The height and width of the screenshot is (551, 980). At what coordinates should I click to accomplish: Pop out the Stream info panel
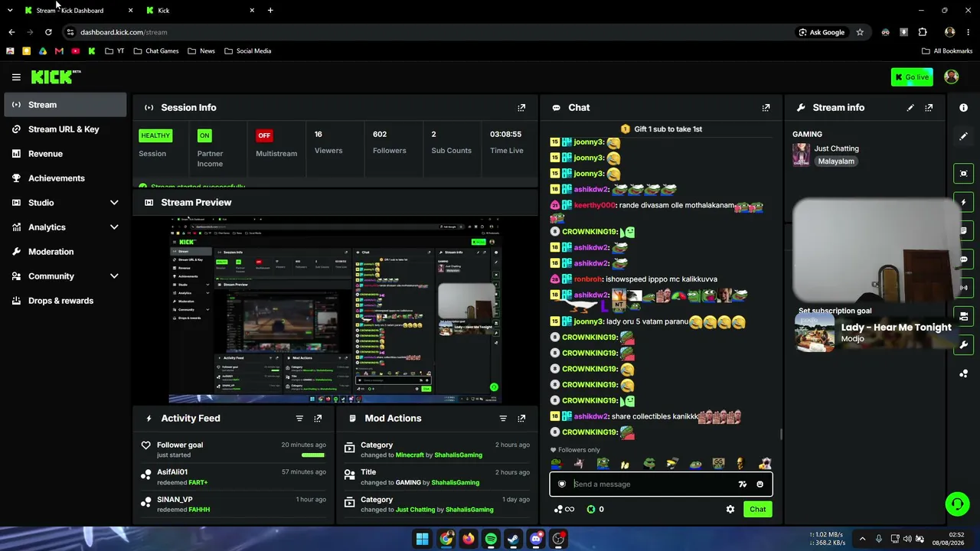[929, 108]
